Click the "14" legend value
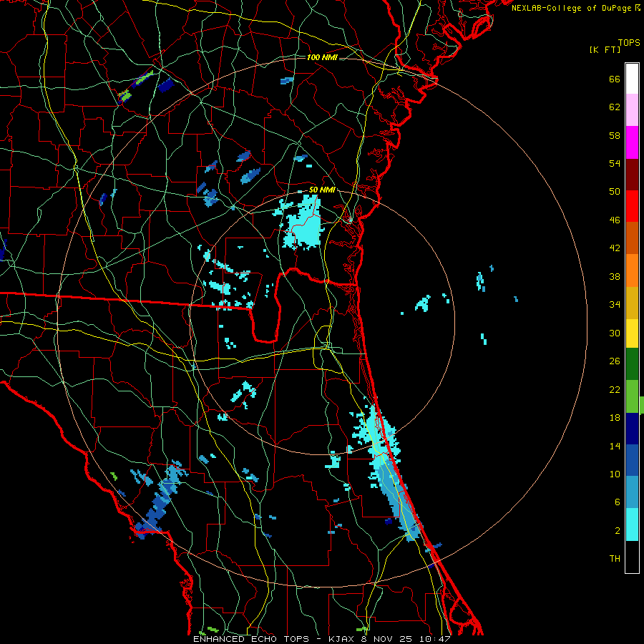The width and height of the screenshot is (644, 644). 615,446
